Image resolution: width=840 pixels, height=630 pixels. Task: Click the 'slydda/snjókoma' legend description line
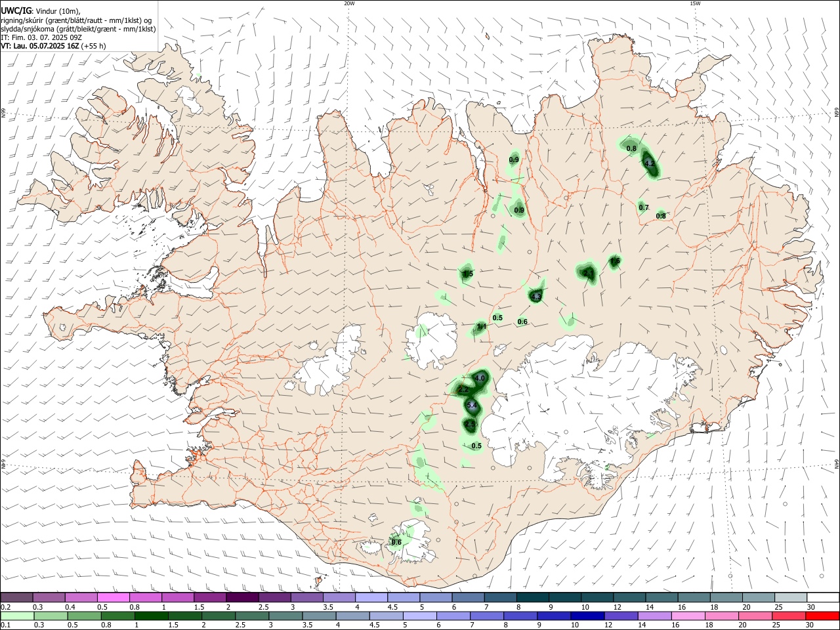pos(78,29)
